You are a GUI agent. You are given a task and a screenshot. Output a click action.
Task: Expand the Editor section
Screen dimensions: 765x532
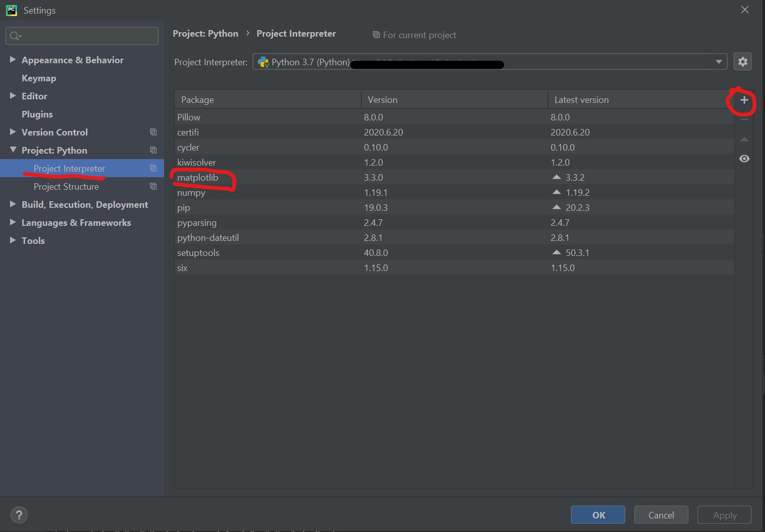pos(13,95)
